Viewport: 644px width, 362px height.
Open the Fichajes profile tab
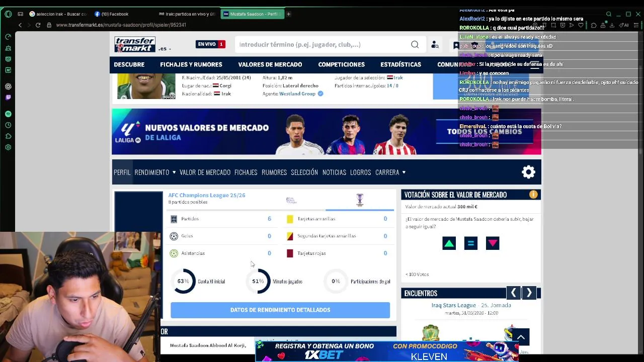click(x=246, y=172)
